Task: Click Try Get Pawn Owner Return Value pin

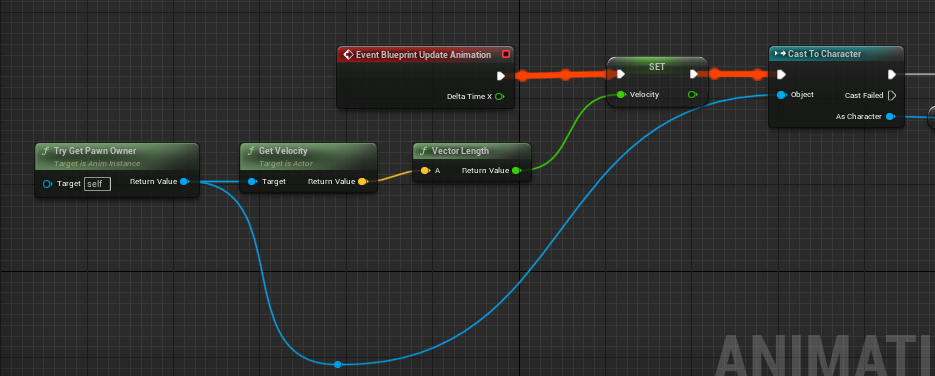Action: [x=184, y=181]
